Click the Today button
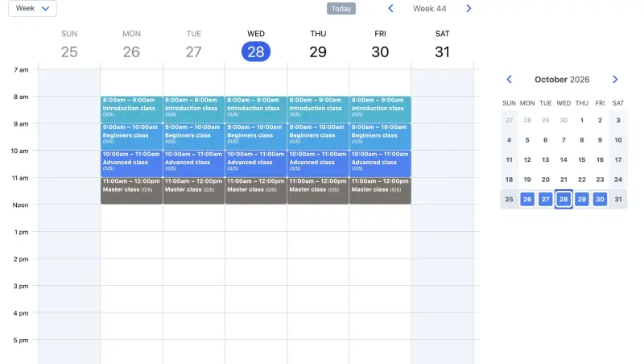The image size is (644, 364). pos(341,9)
